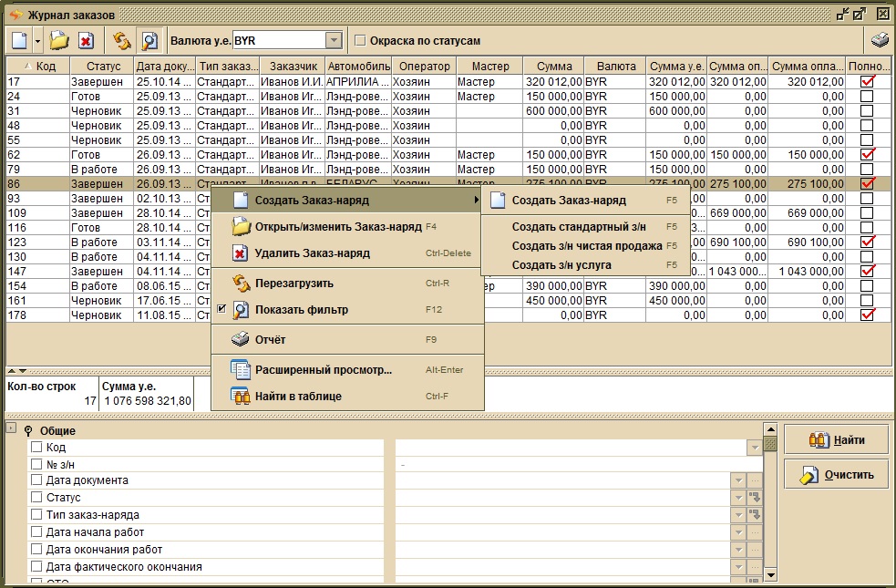Image resolution: width=896 pixels, height=588 pixels.
Task: Choose Открыть/изменить Заказ-наряд menu item
Action: 347,227
